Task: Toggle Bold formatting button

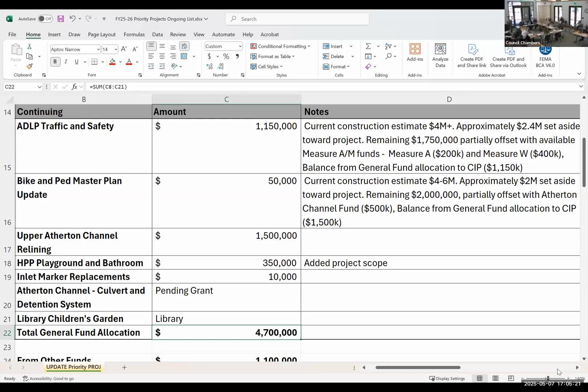Action: point(55,62)
